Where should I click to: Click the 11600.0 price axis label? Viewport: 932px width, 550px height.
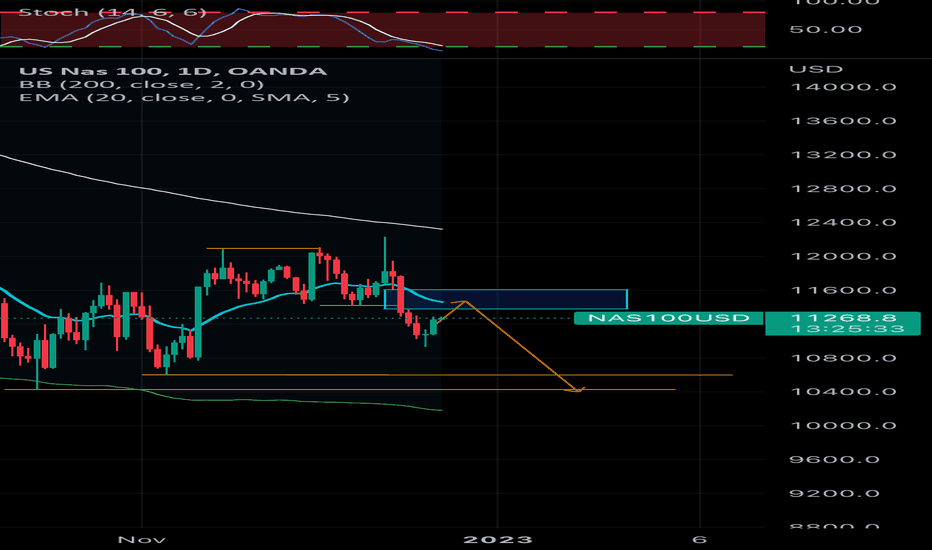coord(843,290)
